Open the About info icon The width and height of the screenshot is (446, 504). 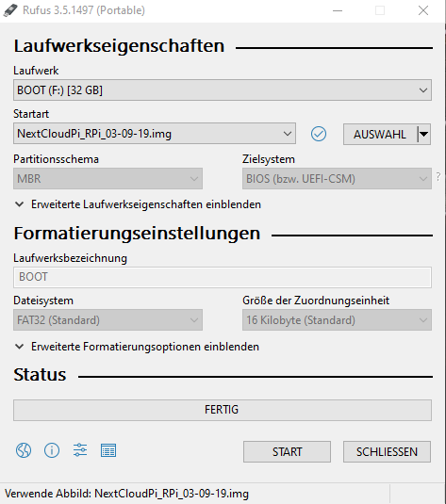click(52, 450)
